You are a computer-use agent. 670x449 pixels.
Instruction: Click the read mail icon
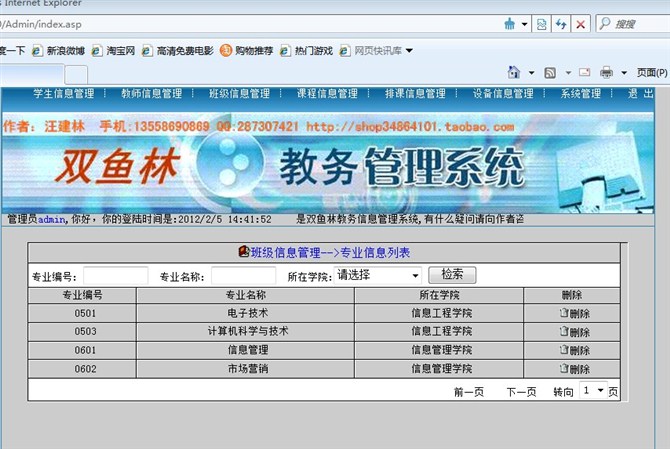pyautogui.click(x=585, y=73)
